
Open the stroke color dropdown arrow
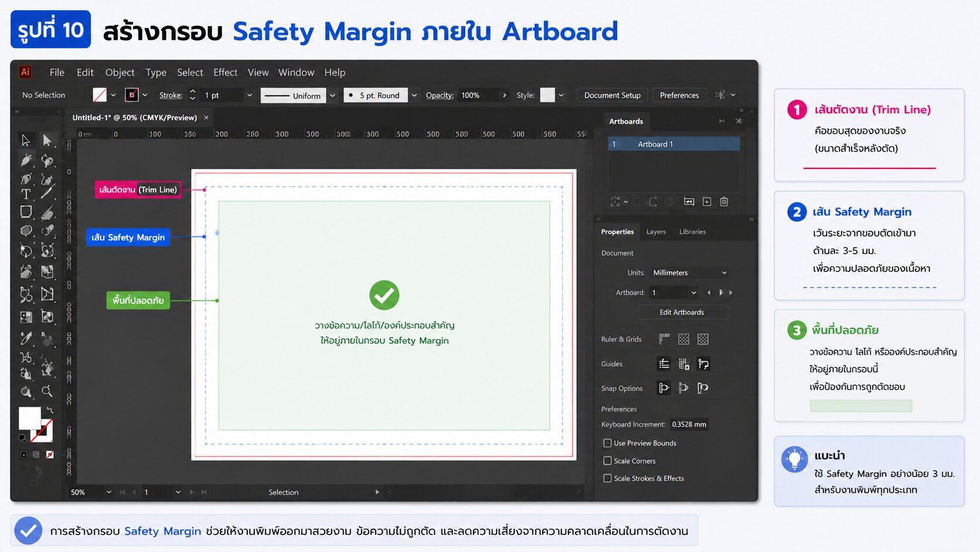pos(145,95)
